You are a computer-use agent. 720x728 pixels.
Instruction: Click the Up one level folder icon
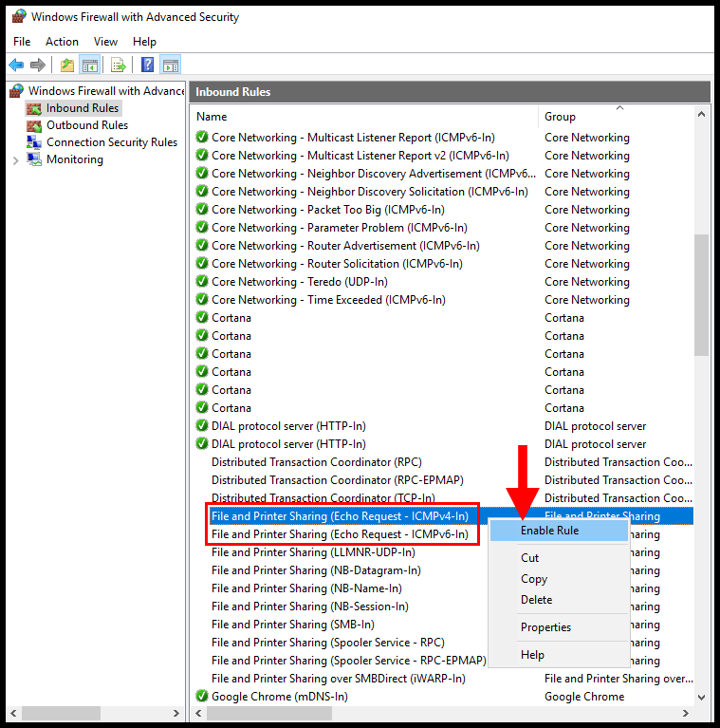point(67,65)
